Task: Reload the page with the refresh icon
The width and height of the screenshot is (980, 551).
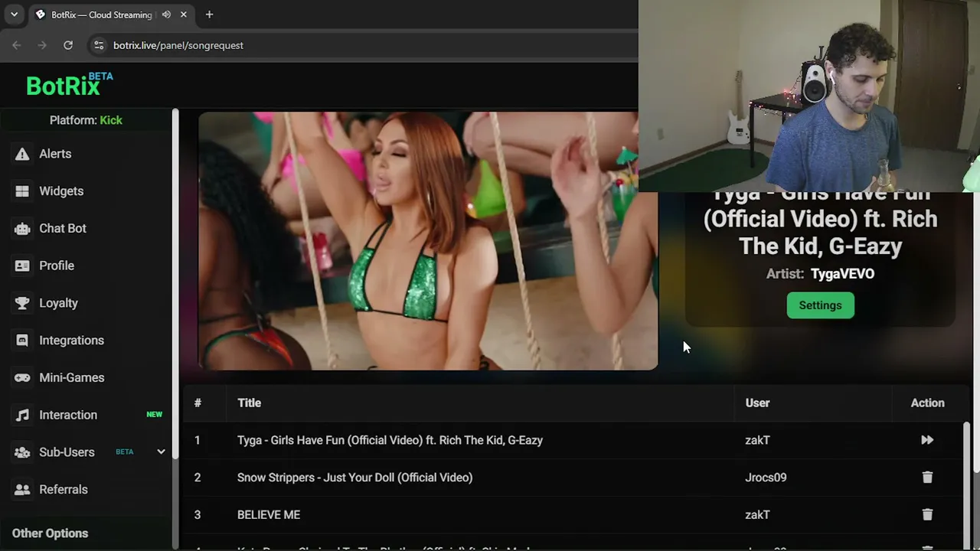Action: [68, 45]
